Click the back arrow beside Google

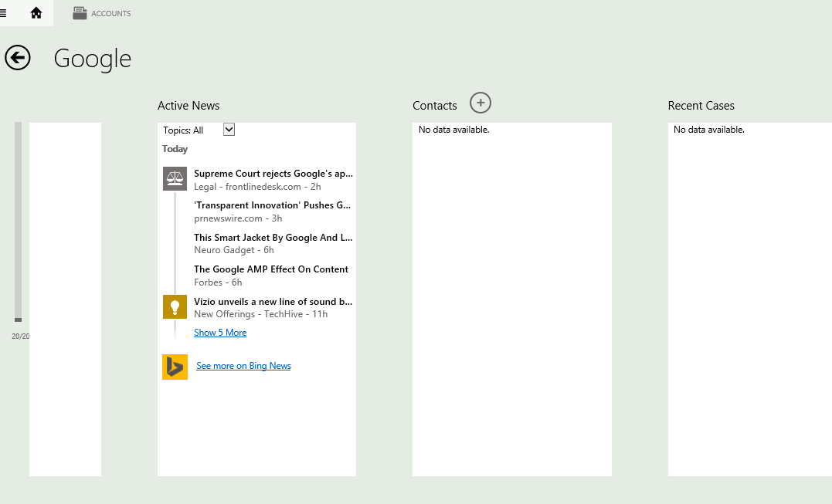[18, 57]
